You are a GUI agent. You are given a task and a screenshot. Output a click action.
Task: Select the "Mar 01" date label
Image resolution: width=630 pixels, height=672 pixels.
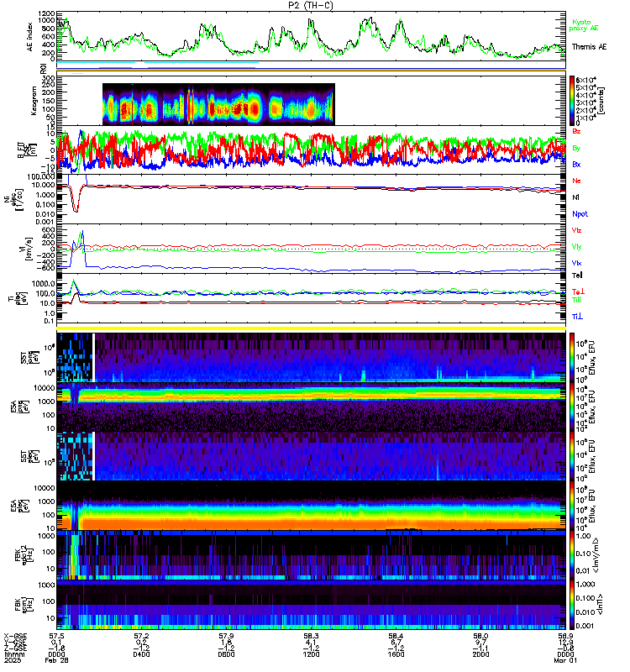pos(565,660)
